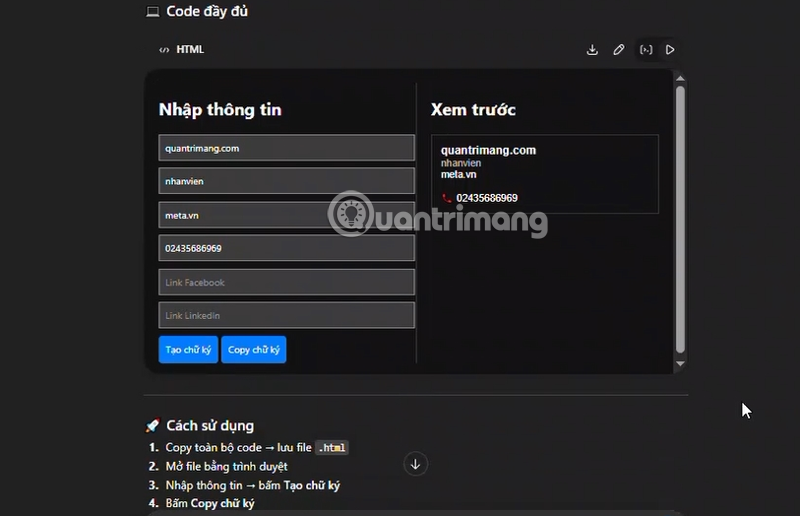800x516 pixels.
Task: Click step 4 Bấm Copy chữ ký line
Action: 210,503
